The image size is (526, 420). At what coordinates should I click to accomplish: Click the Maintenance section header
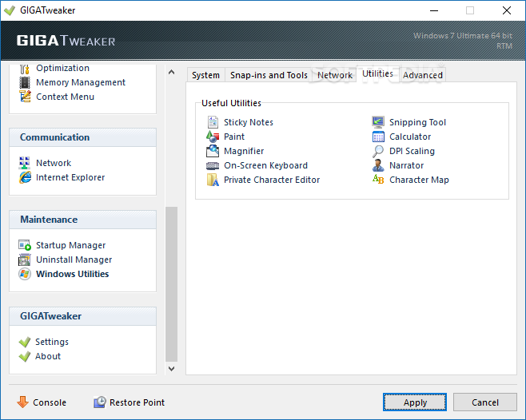point(82,220)
